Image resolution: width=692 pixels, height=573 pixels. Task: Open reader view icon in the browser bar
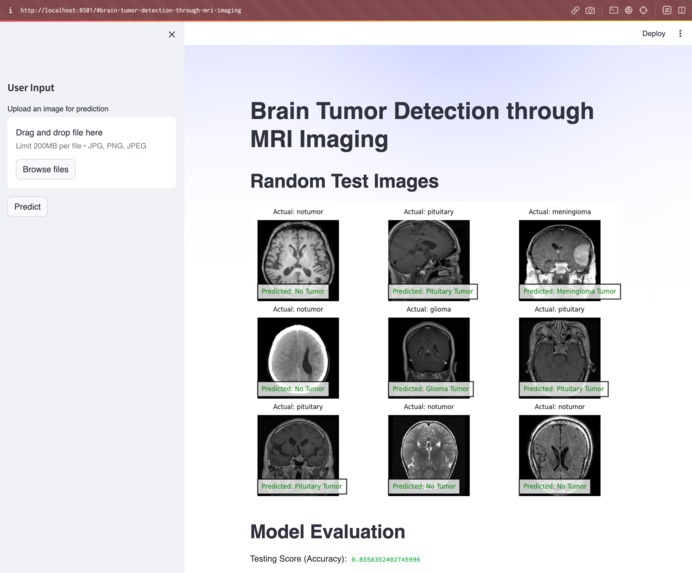click(x=667, y=10)
